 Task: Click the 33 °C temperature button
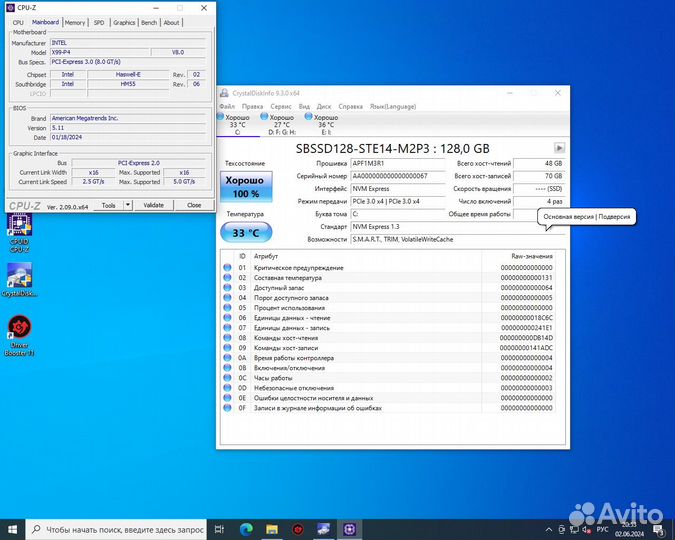coord(246,233)
